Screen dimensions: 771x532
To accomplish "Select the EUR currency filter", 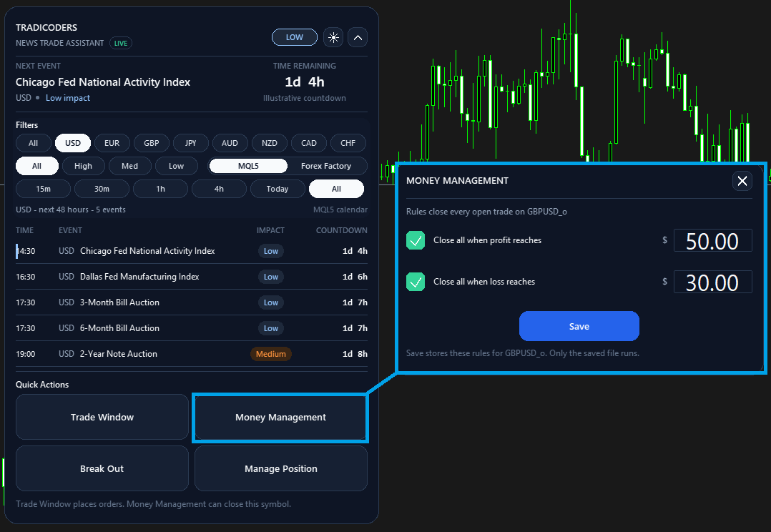I will [112, 143].
